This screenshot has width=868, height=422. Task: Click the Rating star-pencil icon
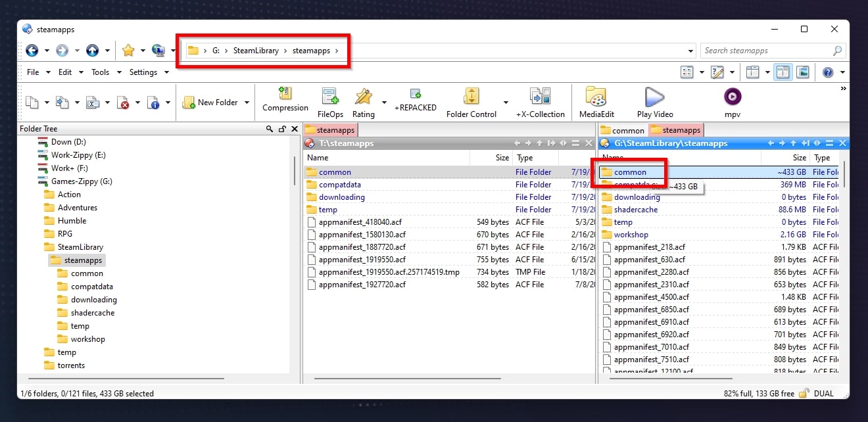click(364, 103)
